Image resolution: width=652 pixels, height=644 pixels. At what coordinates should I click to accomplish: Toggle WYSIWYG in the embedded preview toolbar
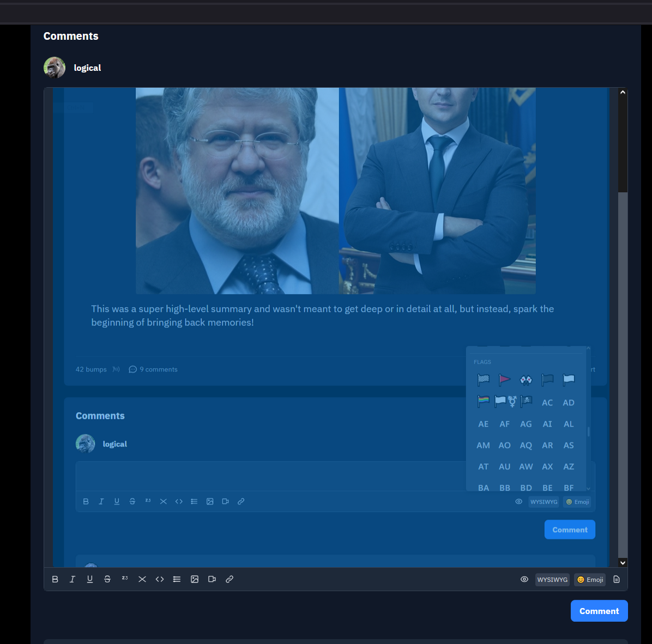[544, 502]
